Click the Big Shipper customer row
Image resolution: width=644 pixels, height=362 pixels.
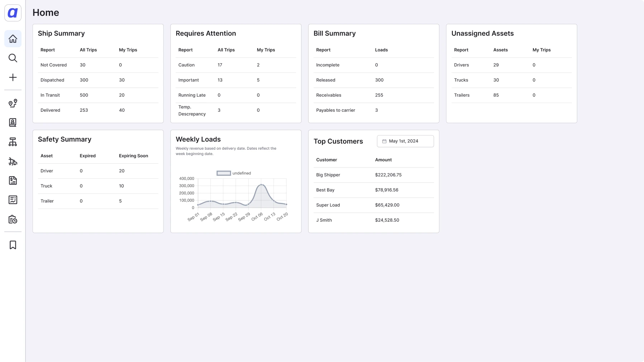[x=374, y=175]
